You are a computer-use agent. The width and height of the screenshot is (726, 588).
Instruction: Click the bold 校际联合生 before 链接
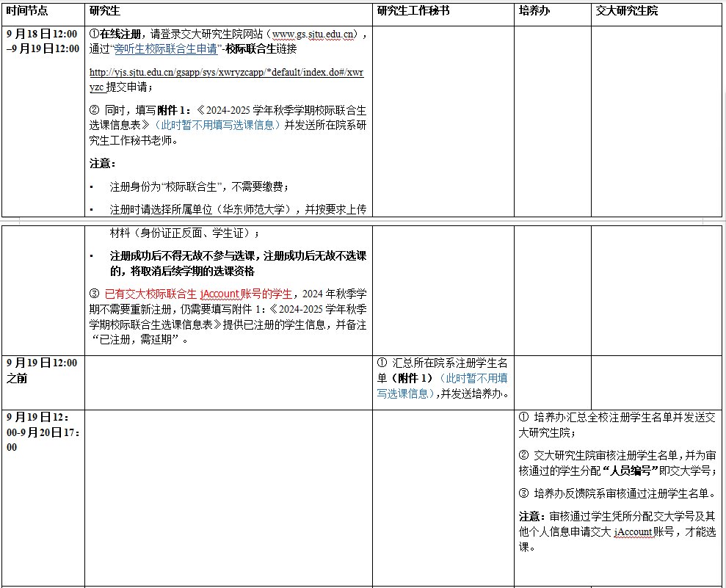click(x=250, y=49)
